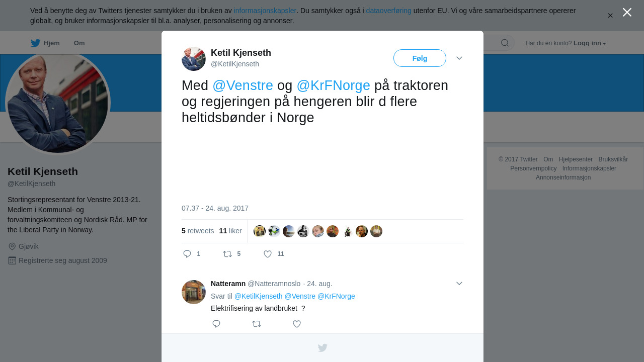Screen dimensions: 644x362
Task: Close the tweet overlay with large X
Action: (627, 12)
